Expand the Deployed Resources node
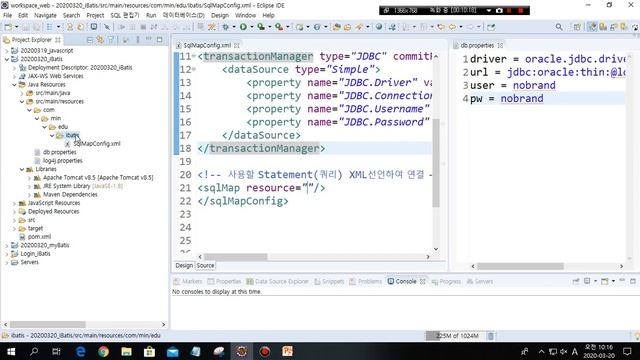The height and width of the screenshot is (360, 640). pos(14,211)
